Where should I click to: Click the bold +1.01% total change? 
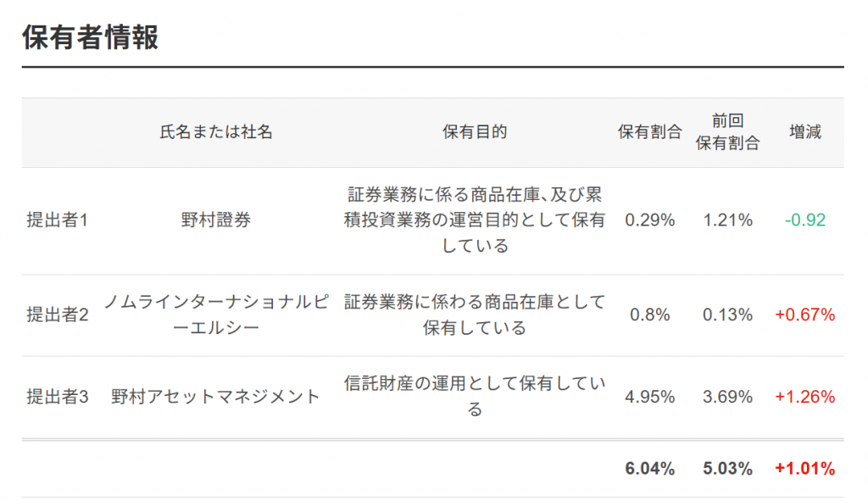[805, 468]
